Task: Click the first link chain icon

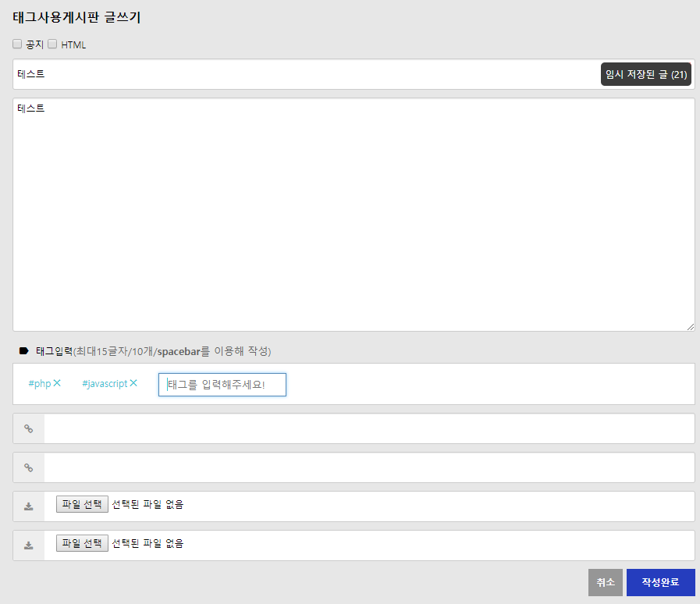Action: point(29,428)
